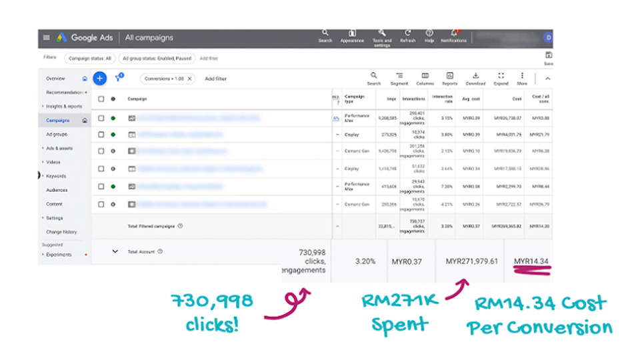Download the campaign table report

pyautogui.click(x=475, y=77)
